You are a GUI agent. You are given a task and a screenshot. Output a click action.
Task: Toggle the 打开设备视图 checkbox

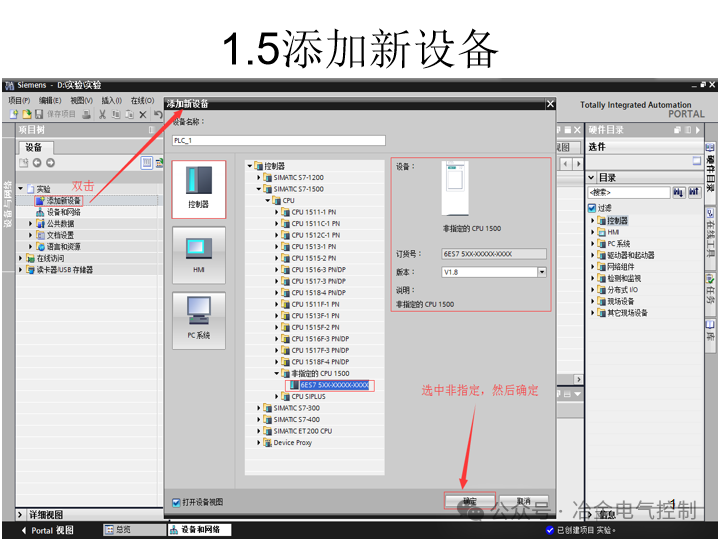pos(176,502)
